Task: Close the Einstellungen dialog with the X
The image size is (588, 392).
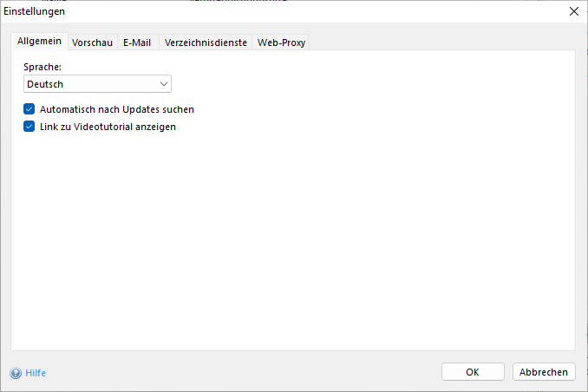Action: (572, 11)
